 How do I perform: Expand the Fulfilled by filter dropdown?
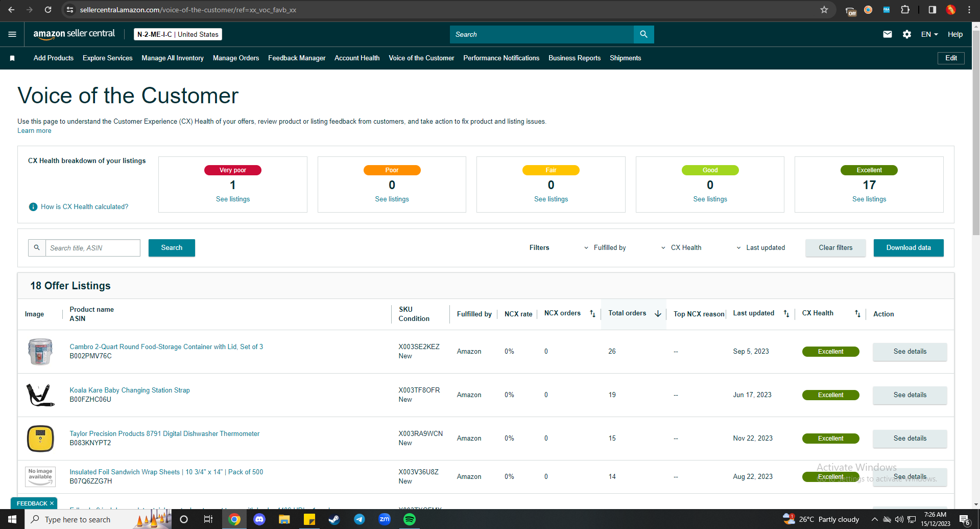[x=605, y=248]
